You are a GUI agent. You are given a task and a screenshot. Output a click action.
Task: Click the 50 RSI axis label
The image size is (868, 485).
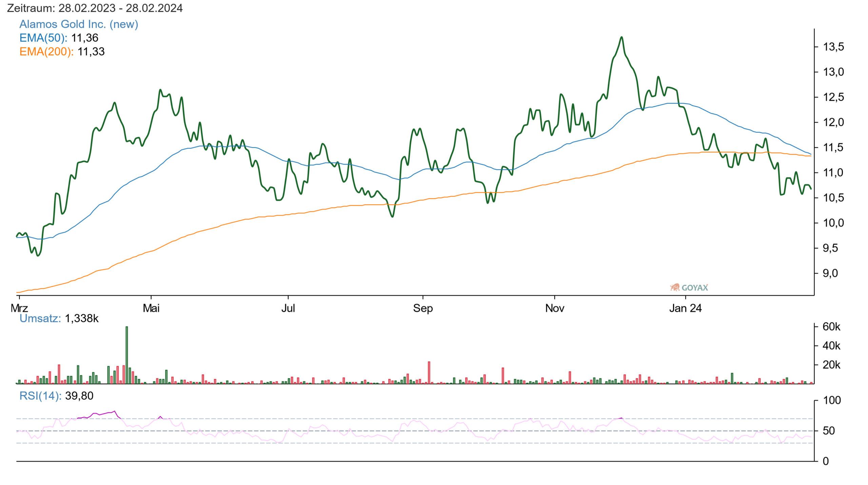coord(829,431)
